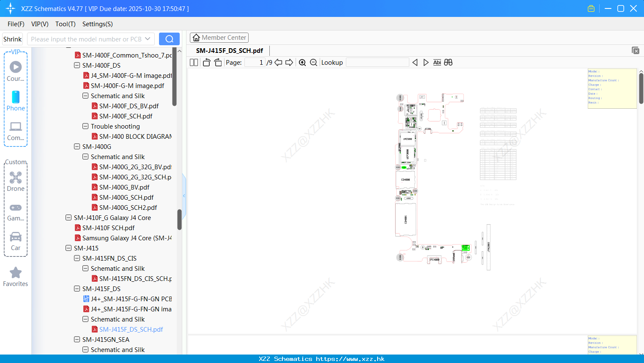Viewport: 644px width, 363px height.
Task: Toggle two-page side-by-side view
Action: (x=194, y=63)
